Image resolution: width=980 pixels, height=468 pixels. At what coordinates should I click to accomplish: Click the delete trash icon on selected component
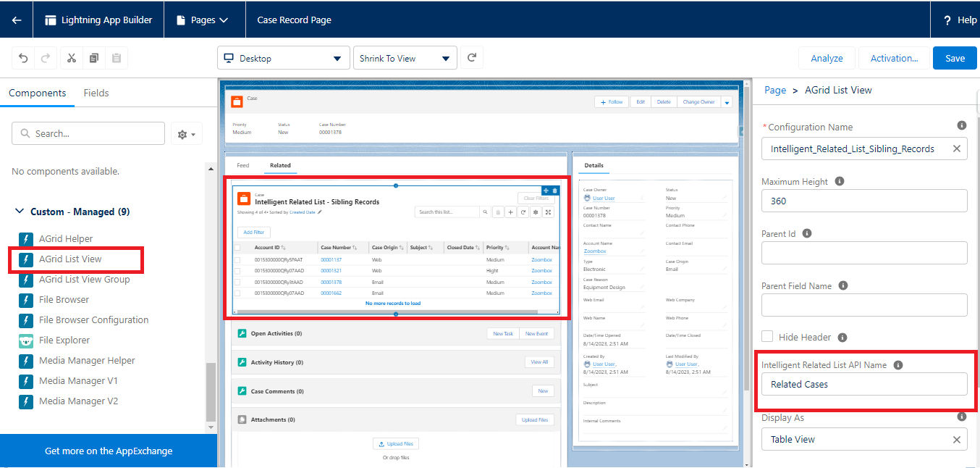coord(555,191)
